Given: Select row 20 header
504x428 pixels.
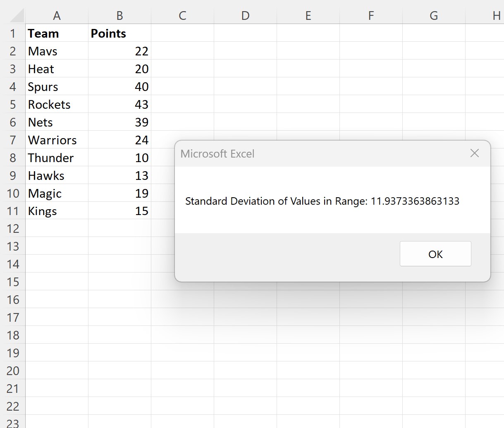Looking at the screenshot, I should click(13, 371).
